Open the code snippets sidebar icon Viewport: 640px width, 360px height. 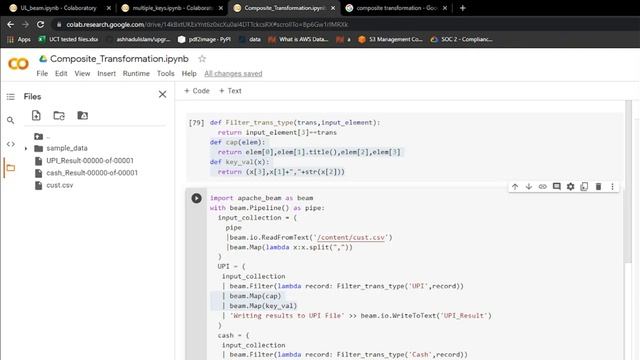[11, 144]
